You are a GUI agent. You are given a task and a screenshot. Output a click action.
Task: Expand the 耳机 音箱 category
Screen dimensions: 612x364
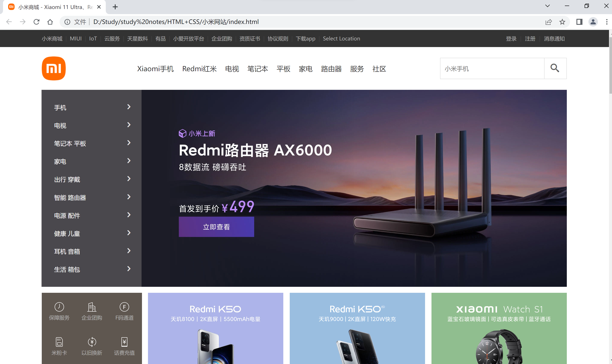(x=129, y=251)
